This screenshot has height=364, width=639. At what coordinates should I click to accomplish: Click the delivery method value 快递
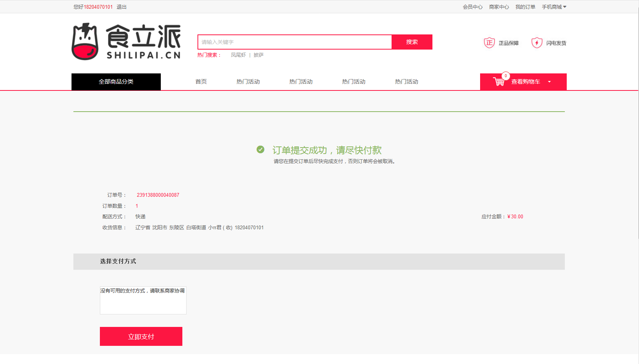(140, 216)
